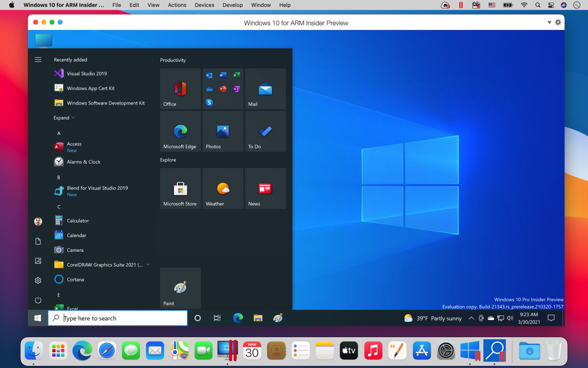Open Settings gear in Start sidebar

pos(38,281)
